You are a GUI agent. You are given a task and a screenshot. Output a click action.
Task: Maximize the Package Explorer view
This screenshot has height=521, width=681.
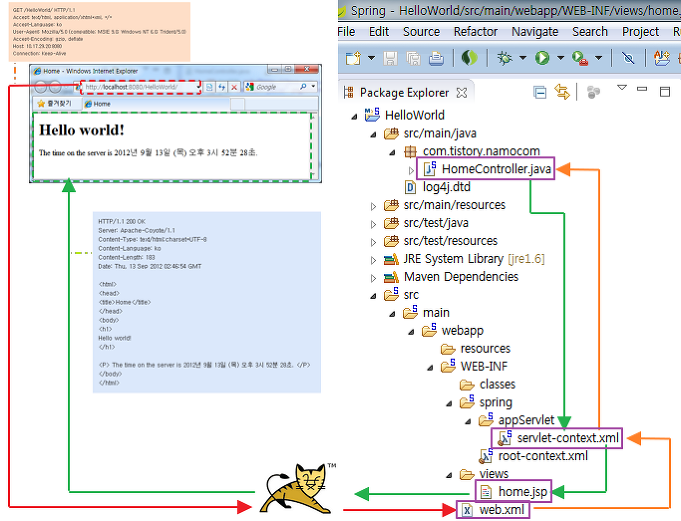pyautogui.click(x=664, y=92)
